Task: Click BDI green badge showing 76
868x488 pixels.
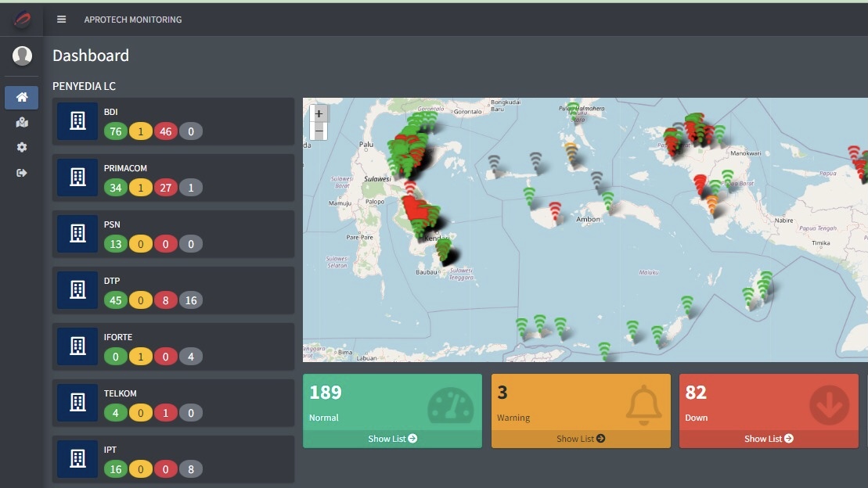Action: click(116, 131)
